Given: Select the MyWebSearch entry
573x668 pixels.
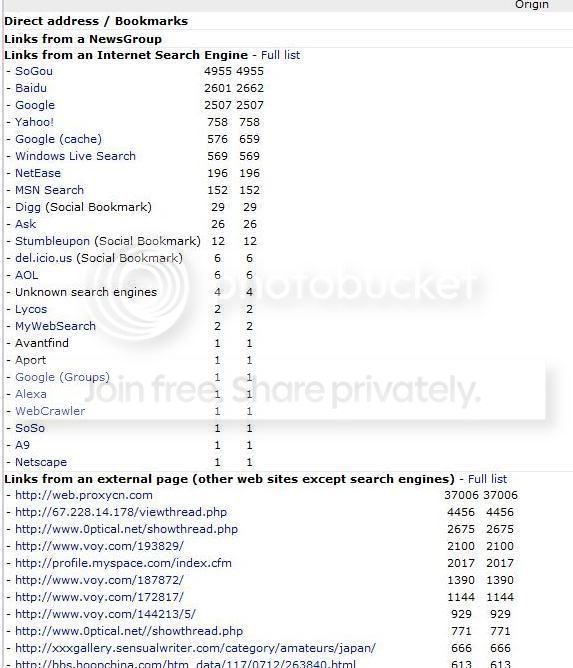Looking at the screenshot, I should [55, 326].
